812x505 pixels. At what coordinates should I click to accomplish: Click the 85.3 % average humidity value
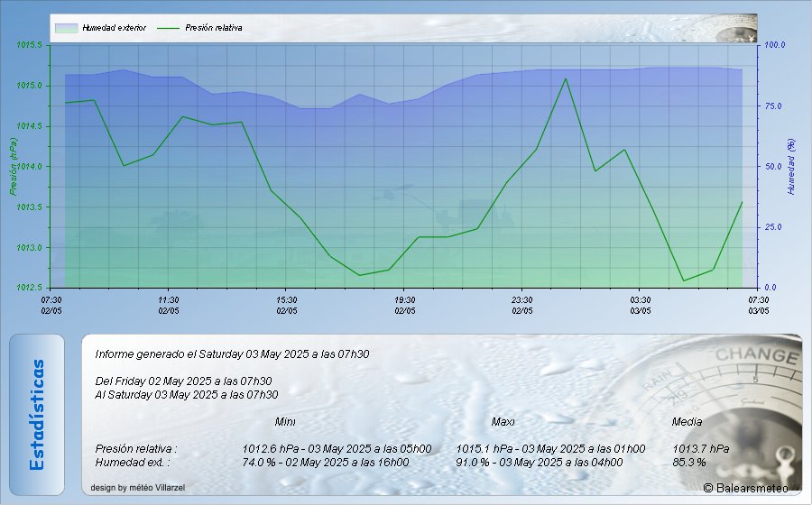(x=688, y=462)
